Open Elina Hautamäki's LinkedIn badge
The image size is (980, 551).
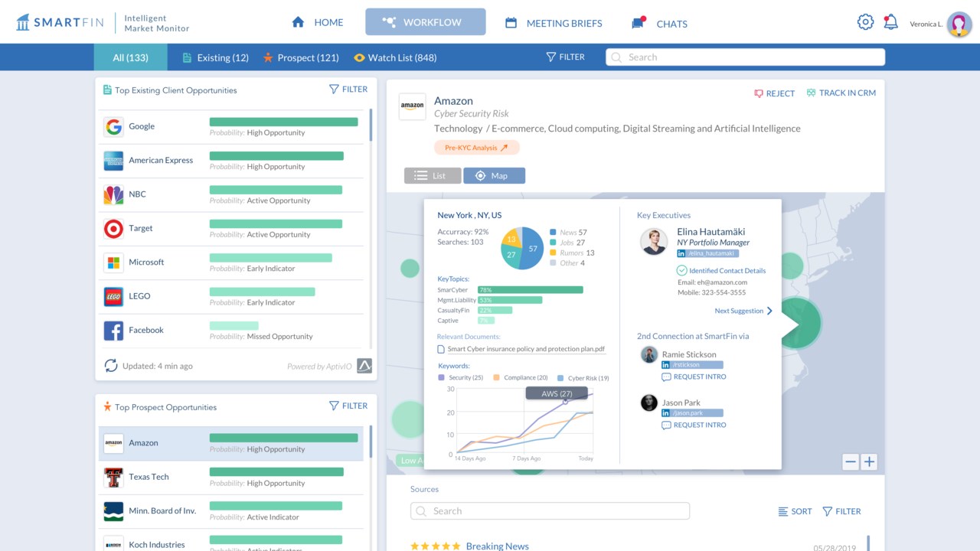click(x=707, y=253)
